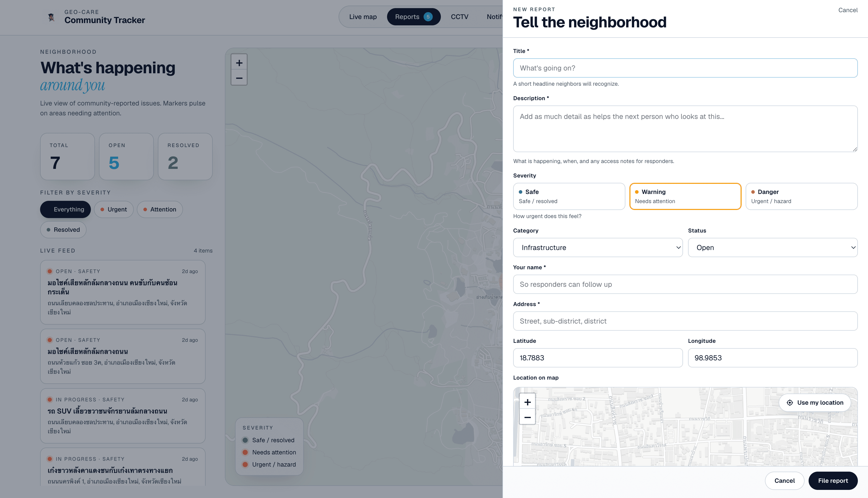The height and width of the screenshot is (498, 868).
Task: Click the description textarea resize handle
Action: click(x=855, y=149)
